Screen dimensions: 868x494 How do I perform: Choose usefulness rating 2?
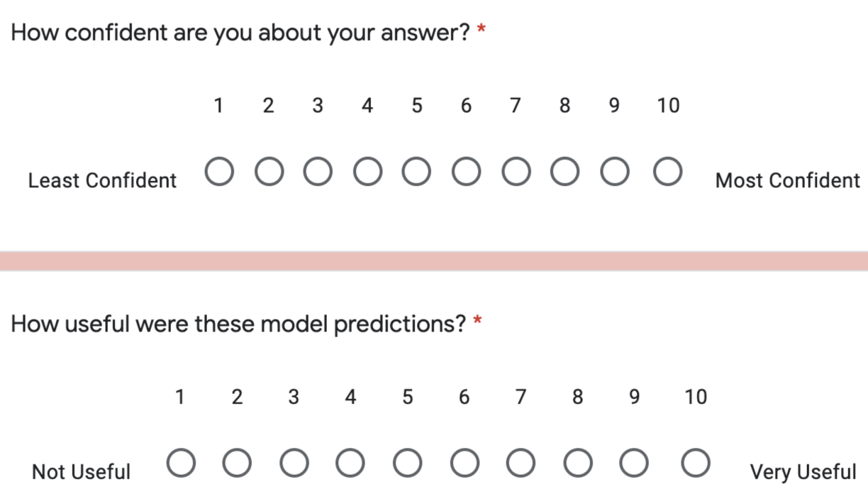click(237, 463)
